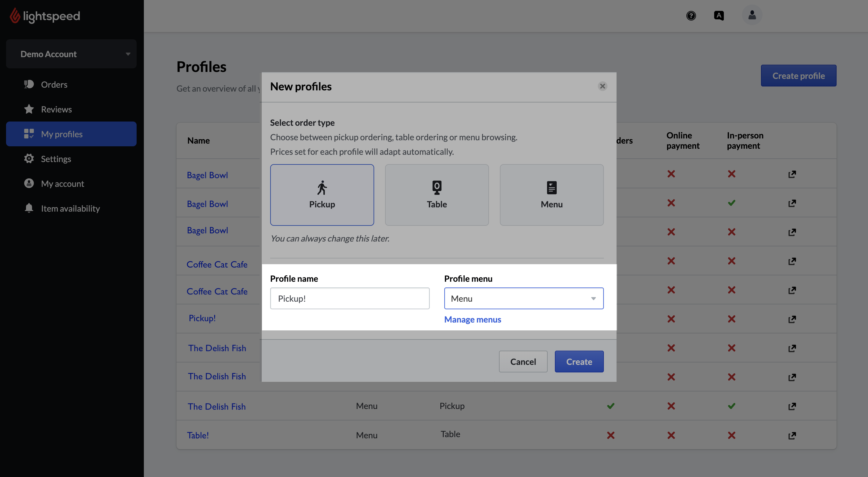Click the Settings gear icon in sidebar
Viewport: 868px width, 477px height.
(29, 158)
